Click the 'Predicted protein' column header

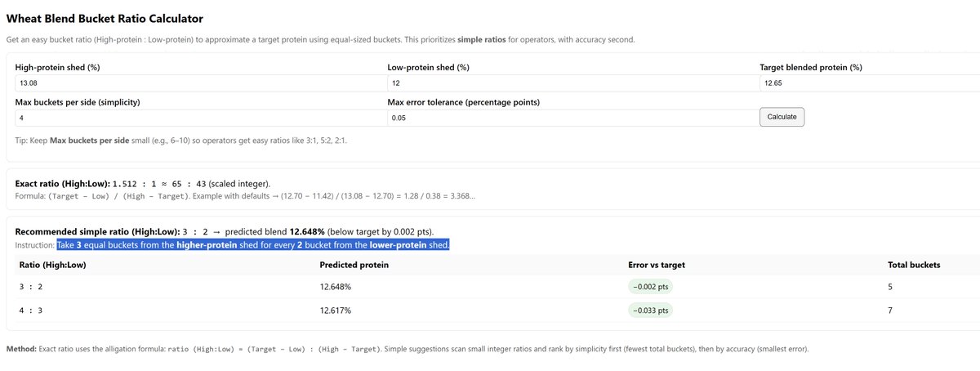click(x=354, y=265)
